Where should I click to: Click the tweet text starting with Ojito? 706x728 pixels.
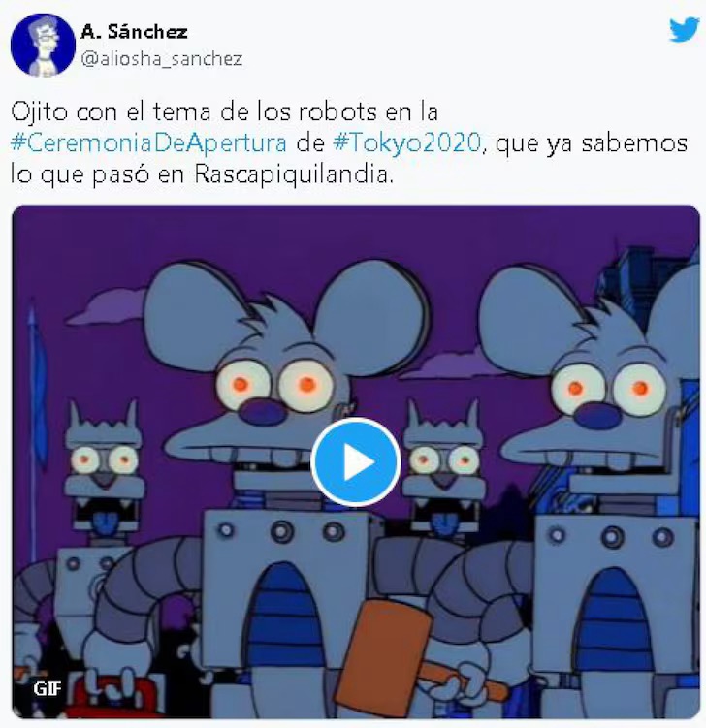coord(348,143)
